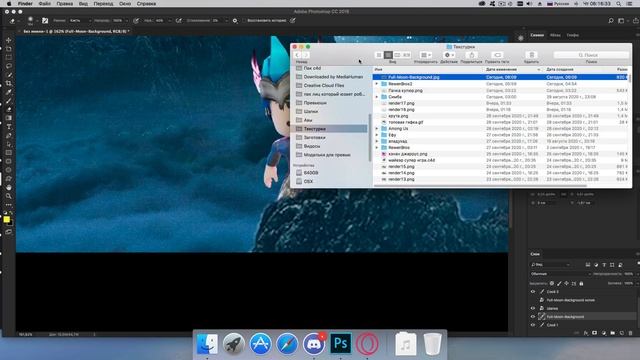Screen dimensions: 640x360
Task: Click the yellow foreground color swatch
Action: click(x=7, y=220)
